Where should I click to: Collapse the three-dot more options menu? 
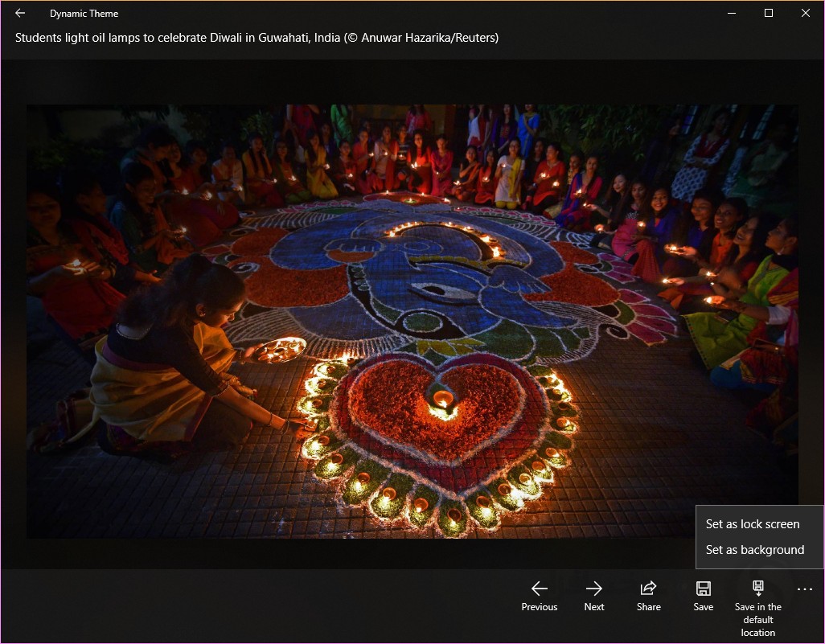804,590
